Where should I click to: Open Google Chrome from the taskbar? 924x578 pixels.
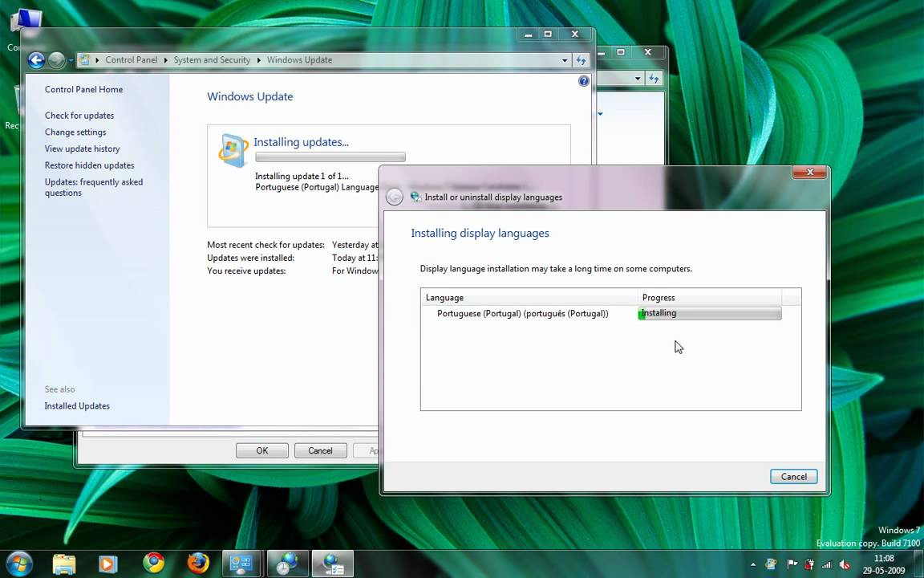tap(153, 564)
